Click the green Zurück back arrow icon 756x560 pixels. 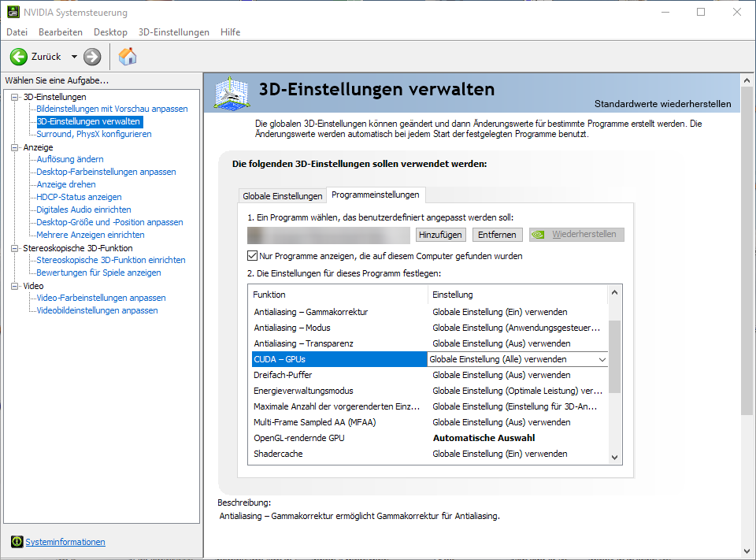pyautogui.click(x=19, y=57)
